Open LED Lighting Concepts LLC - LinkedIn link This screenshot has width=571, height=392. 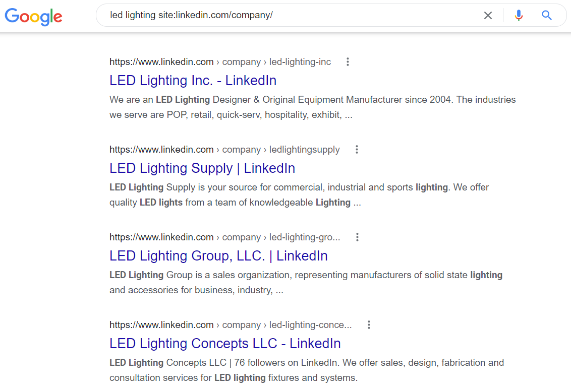click(225, 344)
